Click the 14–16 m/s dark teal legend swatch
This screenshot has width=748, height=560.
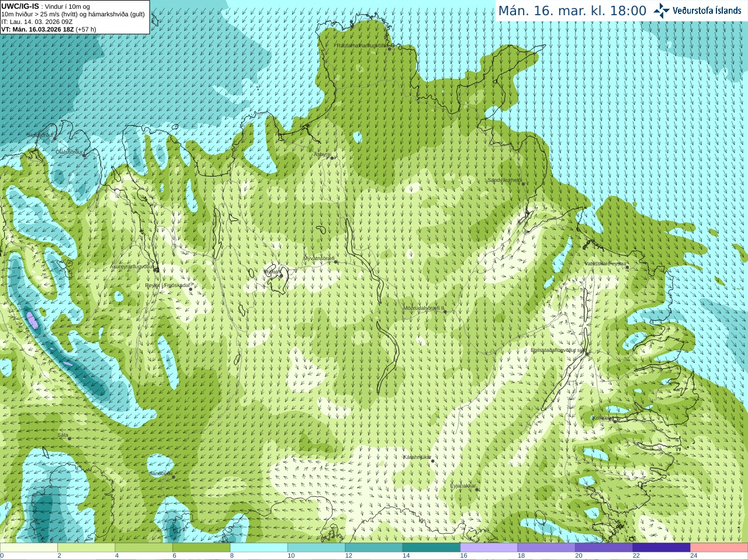431,548
